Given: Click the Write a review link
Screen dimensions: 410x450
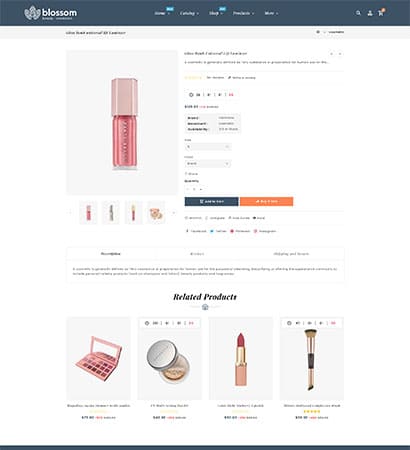Looking at the screenshot, I should click(242, 78).
